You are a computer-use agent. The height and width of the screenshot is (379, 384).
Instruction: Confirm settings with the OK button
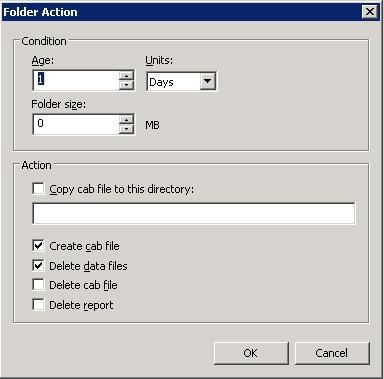tap(251, 353)
